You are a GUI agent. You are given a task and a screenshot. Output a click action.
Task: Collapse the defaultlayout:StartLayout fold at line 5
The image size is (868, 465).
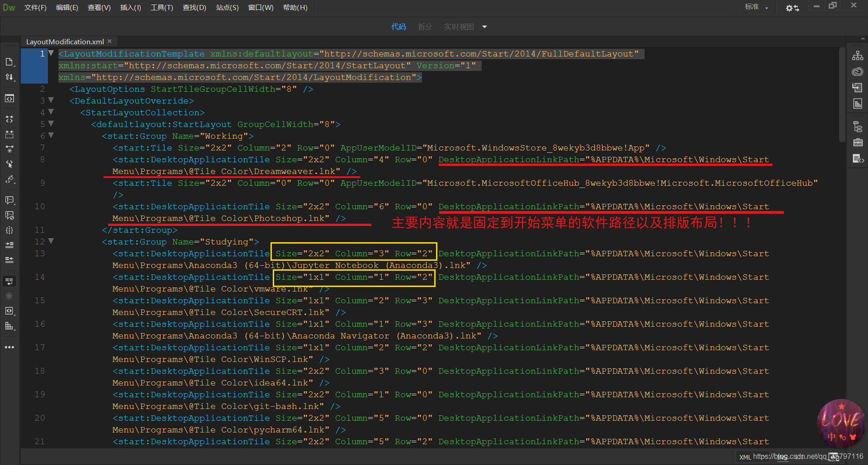click(51, 124)
